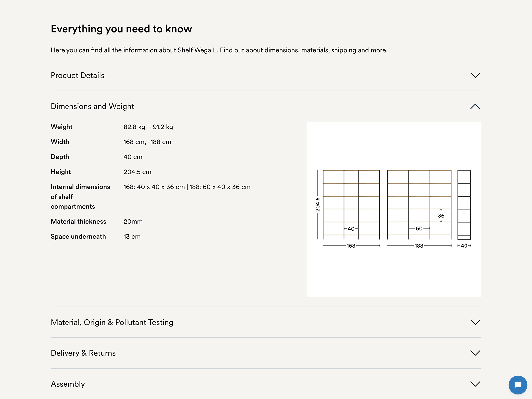Click the Everything you need to know heading
The height and width of the screenshot is (399, 532).
pyautogui.click(x=121, y=29)
